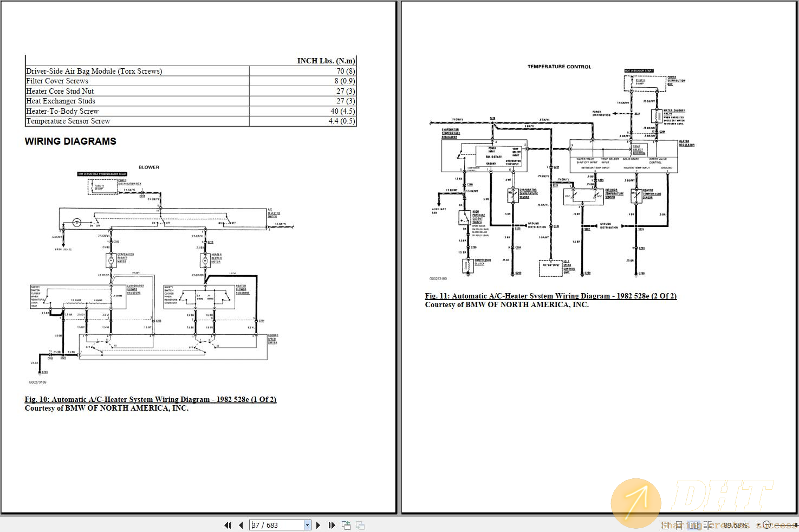Open Fig. 11 wiring diagram link

click(551, 296)
